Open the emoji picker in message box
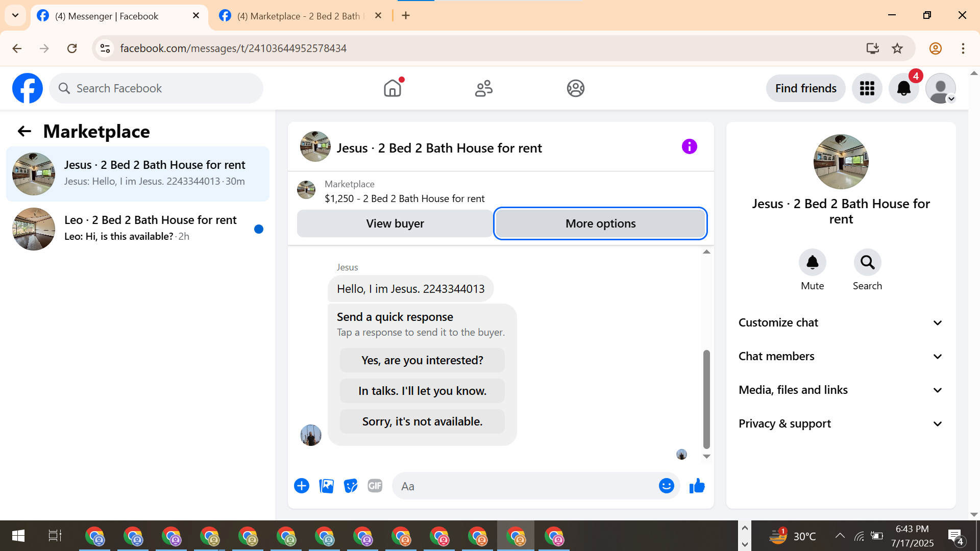The image size is (980, 551). click(666, 486)
